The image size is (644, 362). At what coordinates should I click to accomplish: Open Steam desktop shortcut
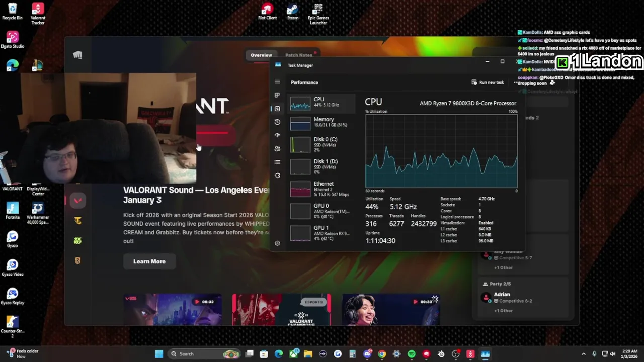coord(293,12)
